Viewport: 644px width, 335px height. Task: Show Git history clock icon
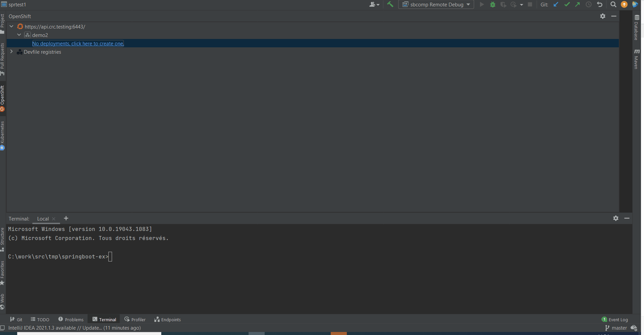(x=589, y=4)
